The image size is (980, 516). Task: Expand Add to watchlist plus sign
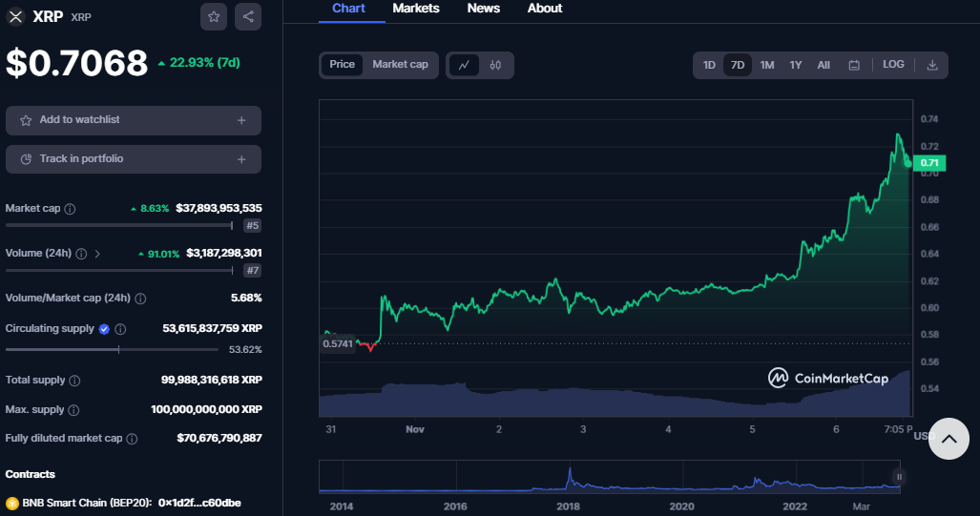[x=241, y=121]
